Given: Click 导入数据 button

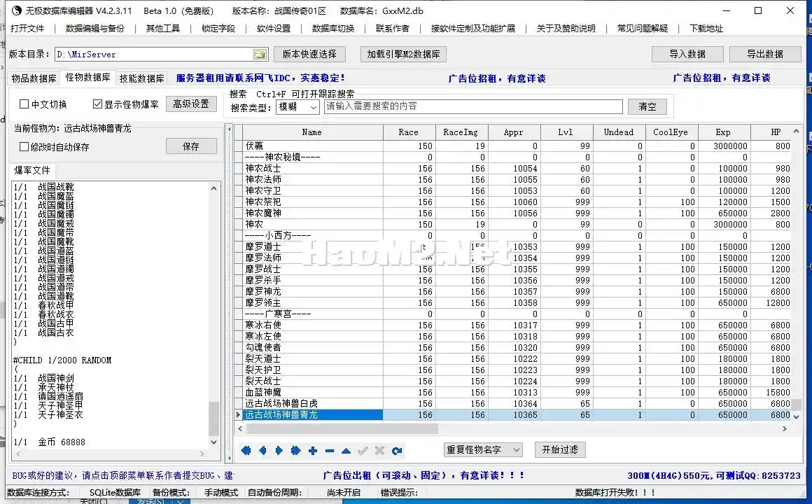Looking at the screenshot, I should [687, 54].
